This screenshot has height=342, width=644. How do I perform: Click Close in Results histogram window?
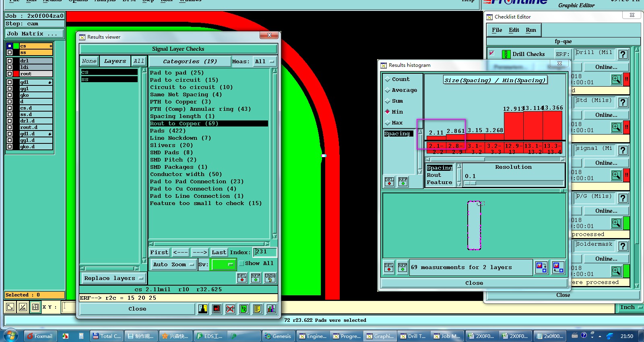coord(474,283)
